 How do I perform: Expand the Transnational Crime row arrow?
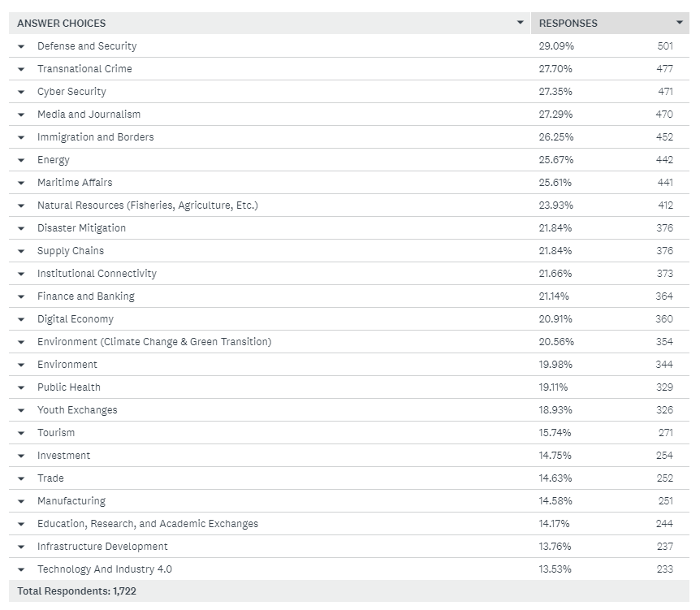[21, 69]
